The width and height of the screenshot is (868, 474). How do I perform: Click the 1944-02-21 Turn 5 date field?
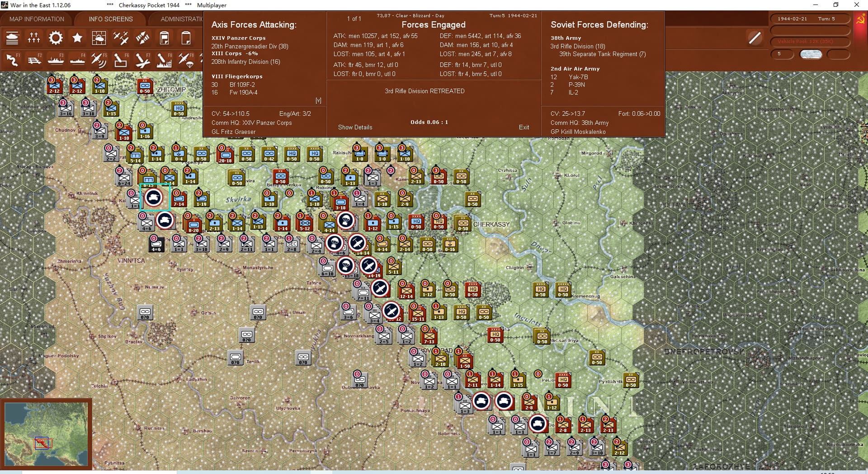coord(810,19)
